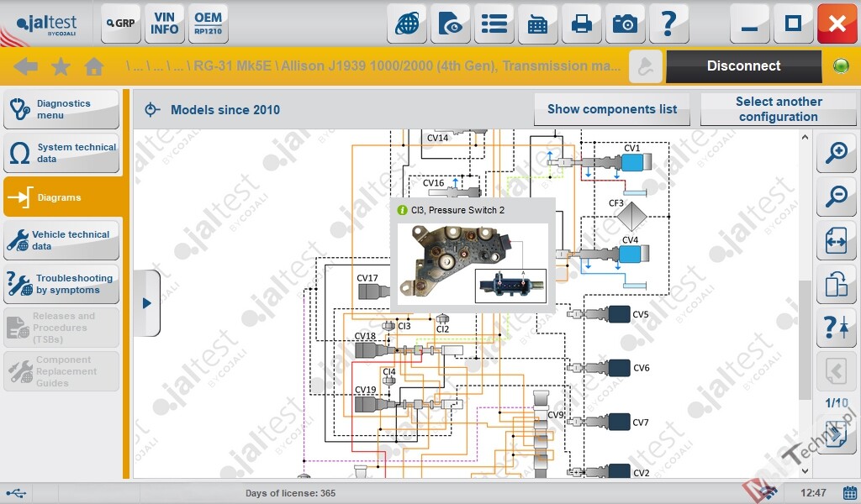Open the calendar icon in status bar
The image size is (861, 504).
coord(849,492)
